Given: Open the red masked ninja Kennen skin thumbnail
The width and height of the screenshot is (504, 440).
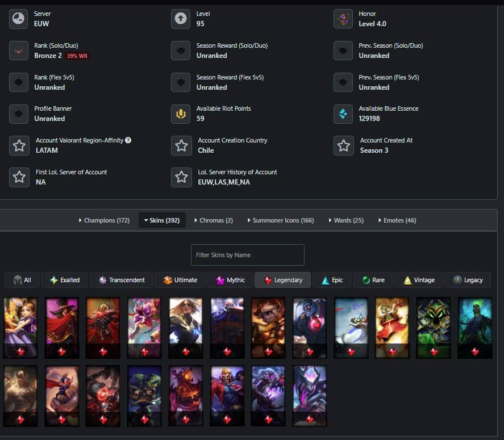Looking at the screenshot, I should pyautogui.click(x=62, y=396).
